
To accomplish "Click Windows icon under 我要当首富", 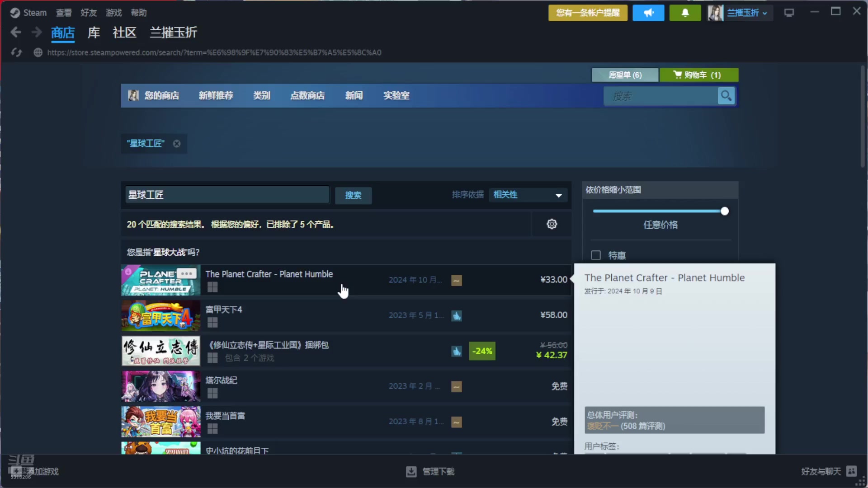I will pos(212,428).
